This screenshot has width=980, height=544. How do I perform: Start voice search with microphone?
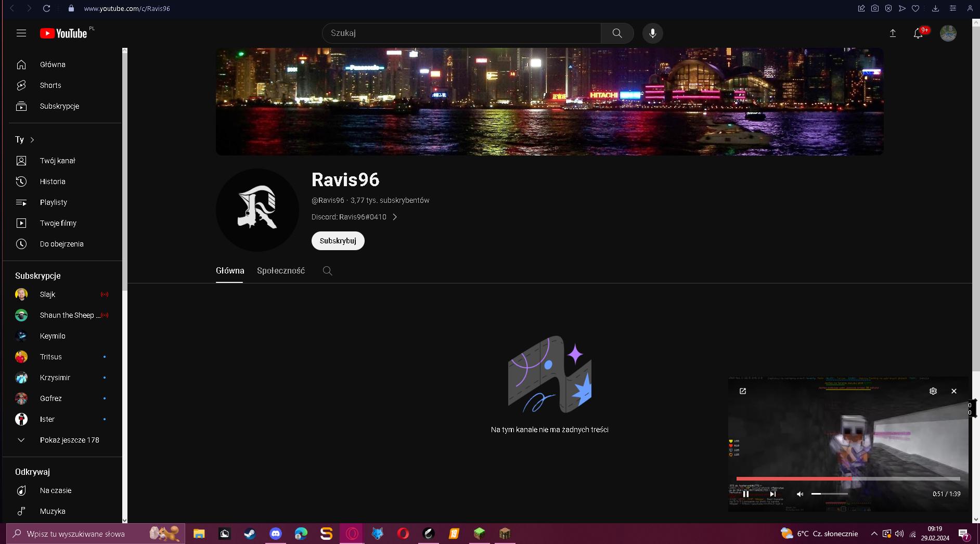coord(652,33)
